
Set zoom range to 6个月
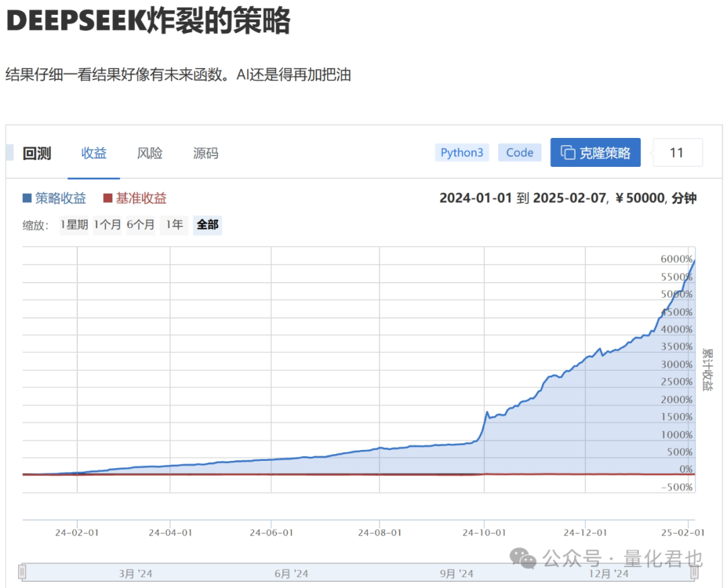pyautogui.click(x=141, y=225)
